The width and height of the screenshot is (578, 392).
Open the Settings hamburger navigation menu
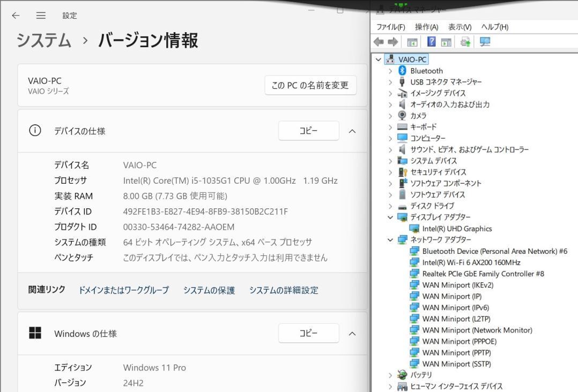[x=41, y=16]
